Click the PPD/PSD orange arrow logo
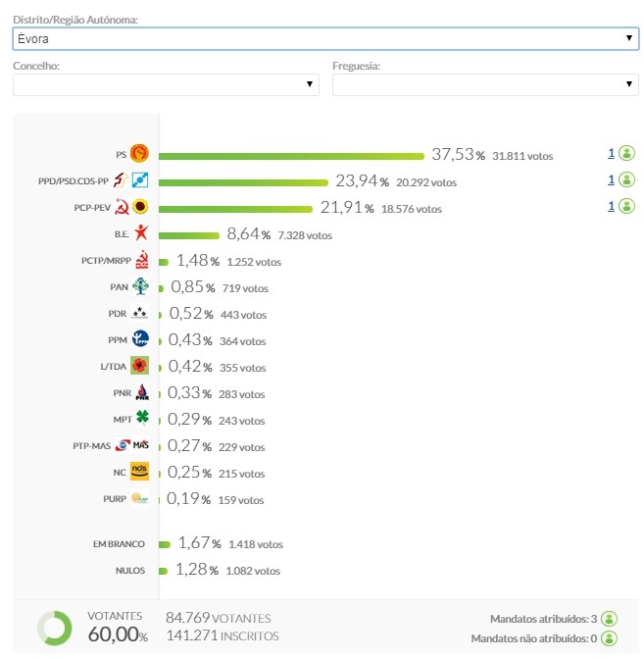The height and width of the screenshot is (659, 644). [121, 180]
